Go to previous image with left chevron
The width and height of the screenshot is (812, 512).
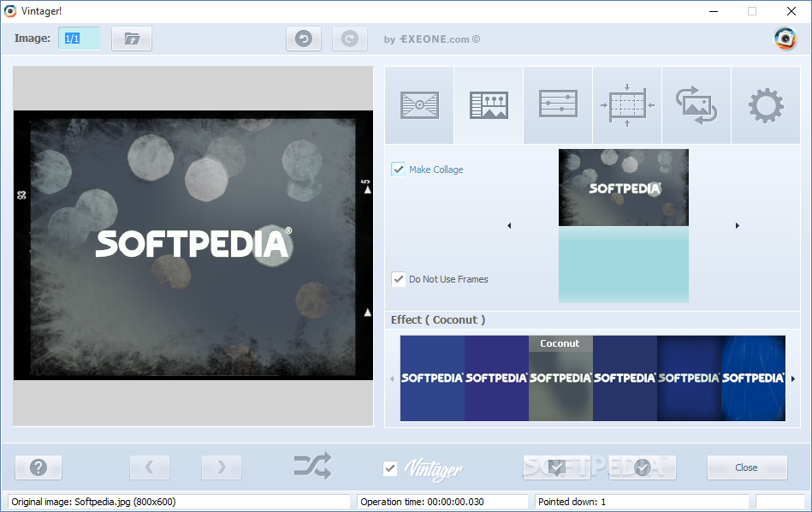[150, 467]
